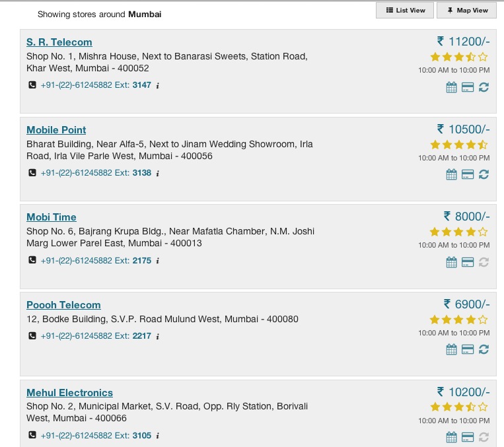Switch to List View

pyautogui.click(x=405, y=11)
